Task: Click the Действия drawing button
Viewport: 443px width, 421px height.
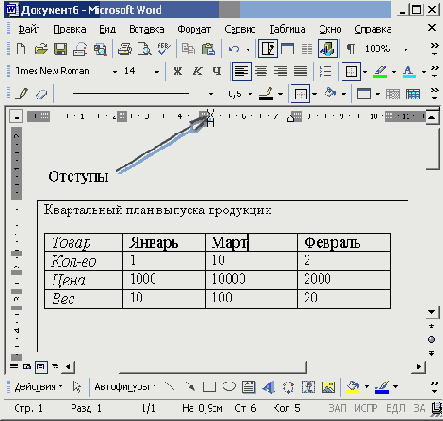Action: pos(38,387)
